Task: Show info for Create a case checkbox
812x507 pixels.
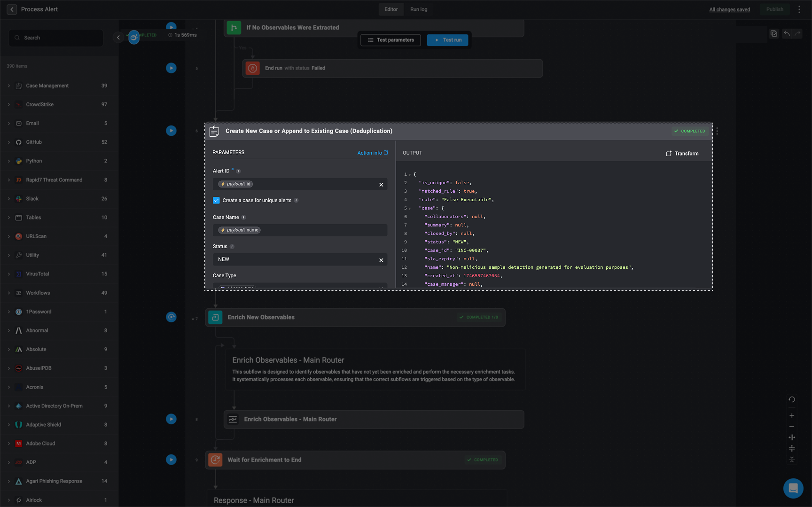Action: click(x=296, y=201)
